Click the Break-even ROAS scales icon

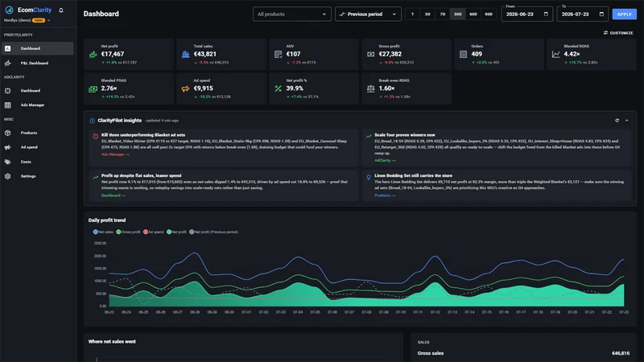pyautogui.click(x=370, y=88)
